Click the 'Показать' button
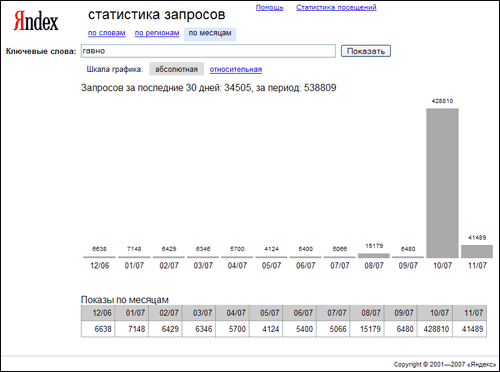 click(x=366, y=51)
